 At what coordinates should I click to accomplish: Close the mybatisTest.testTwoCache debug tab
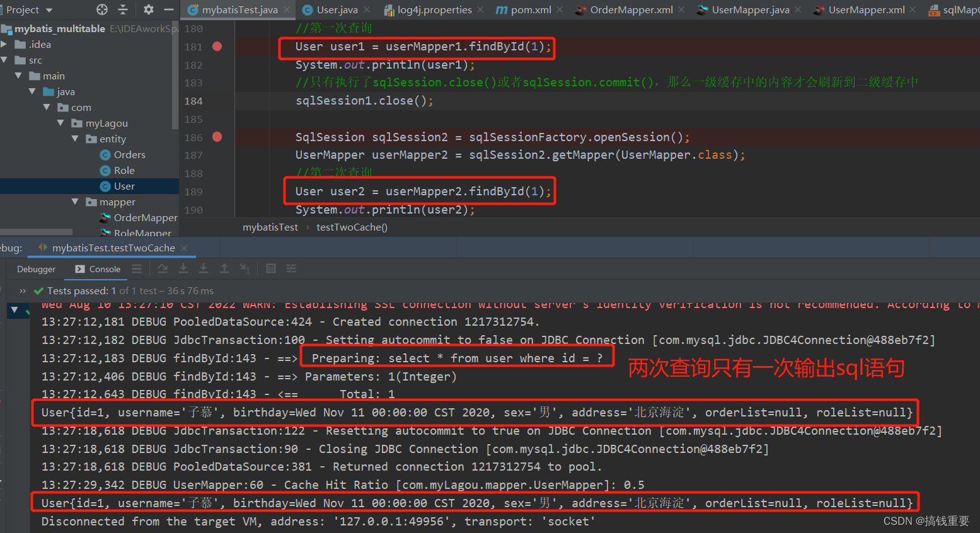coord(184,248)
